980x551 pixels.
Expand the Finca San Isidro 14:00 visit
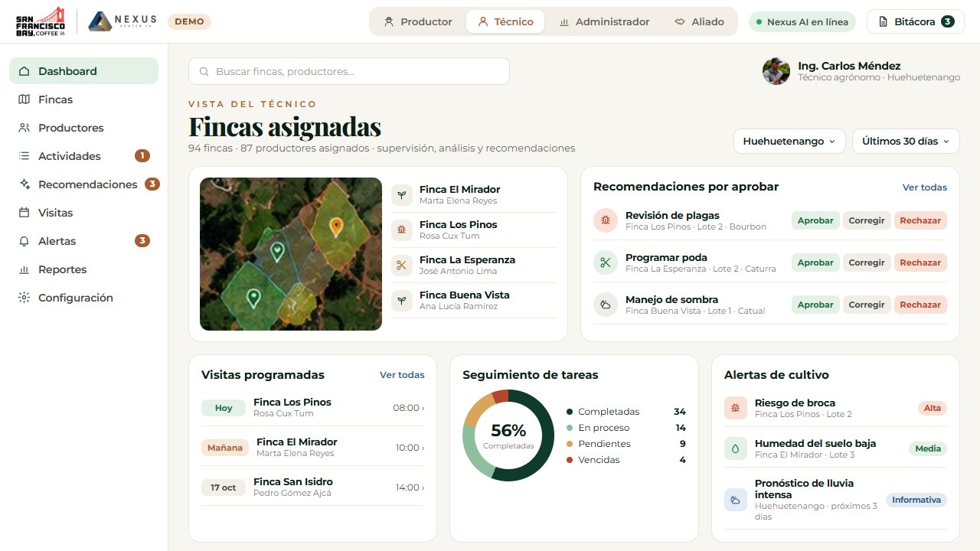coord(312,487)
